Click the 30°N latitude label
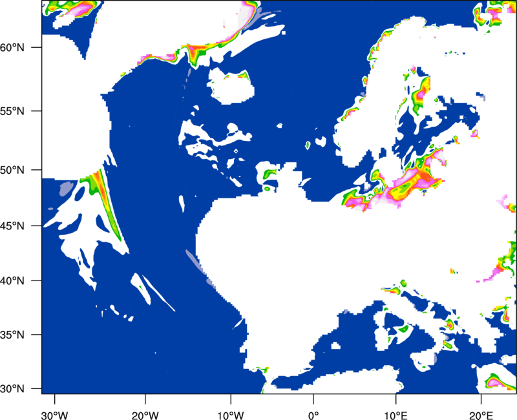This screenshot has width=517, height=420. click(12, 389)
